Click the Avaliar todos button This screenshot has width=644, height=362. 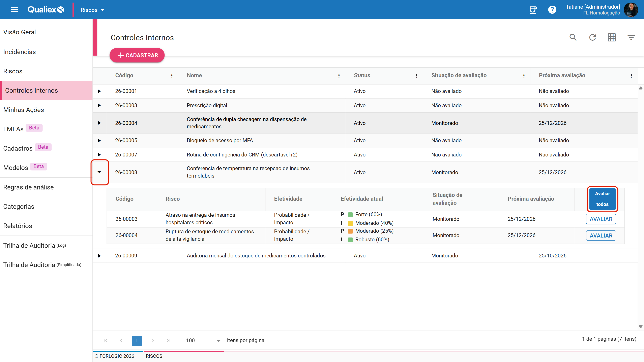602,199
